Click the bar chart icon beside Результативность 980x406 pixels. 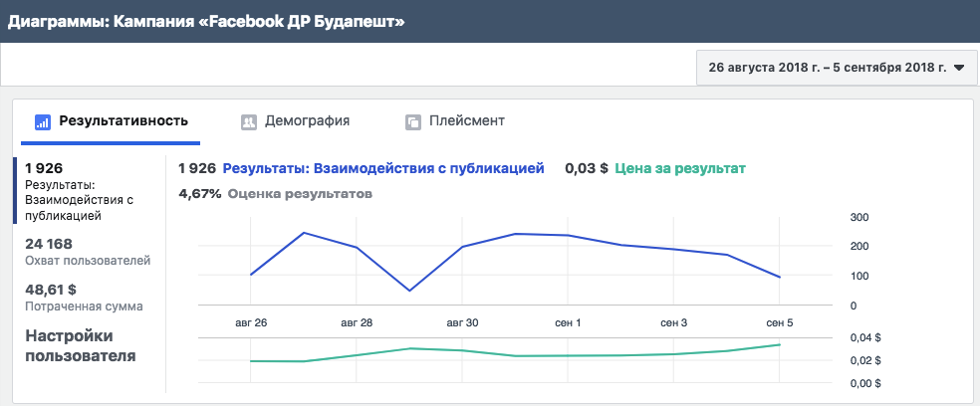pyautogui.click(x=43, y=121)
